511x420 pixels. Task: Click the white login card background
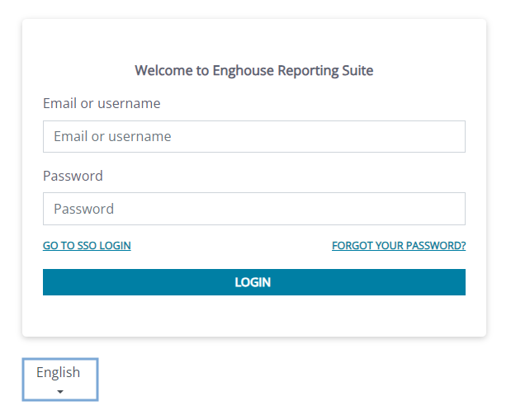pyautogui.click(x=253, y=318)
